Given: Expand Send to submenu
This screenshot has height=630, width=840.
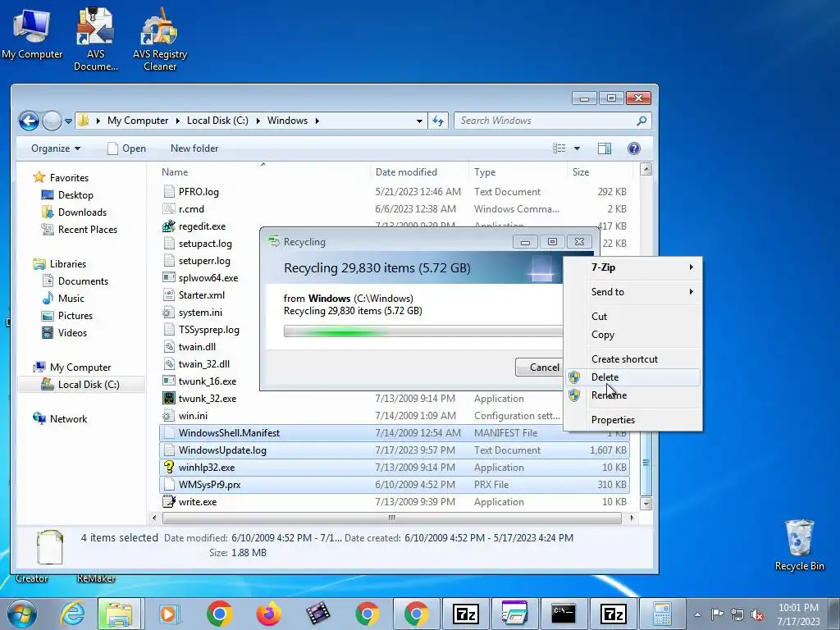Looking at the screenshot, I should (632, 291).
